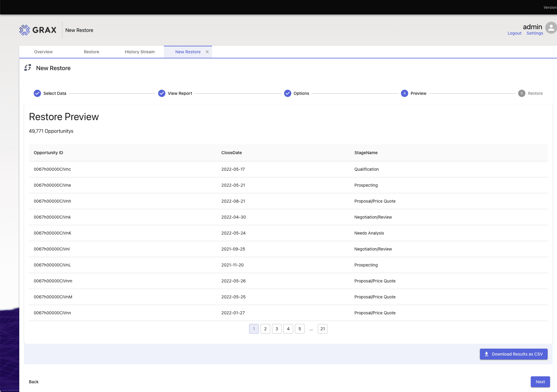Go Back to the previous step
The height and width of the screenshot is (392, 557).
[34, 382]
